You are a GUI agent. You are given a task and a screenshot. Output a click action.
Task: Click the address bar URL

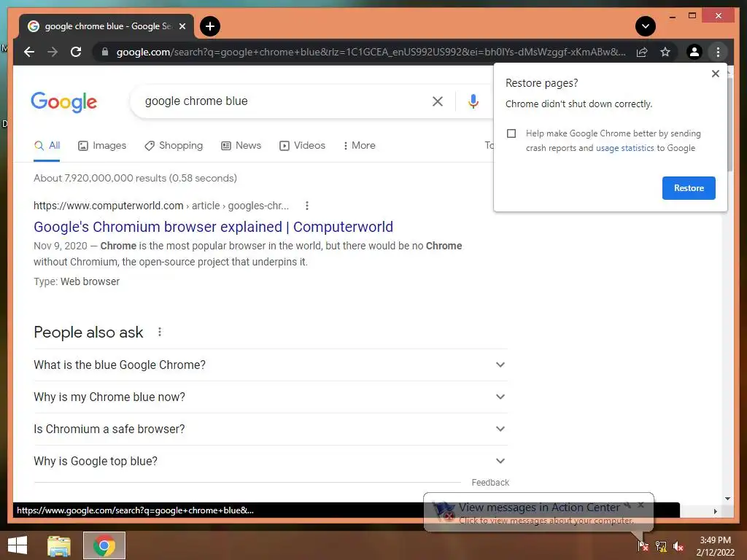pos(371,52)
